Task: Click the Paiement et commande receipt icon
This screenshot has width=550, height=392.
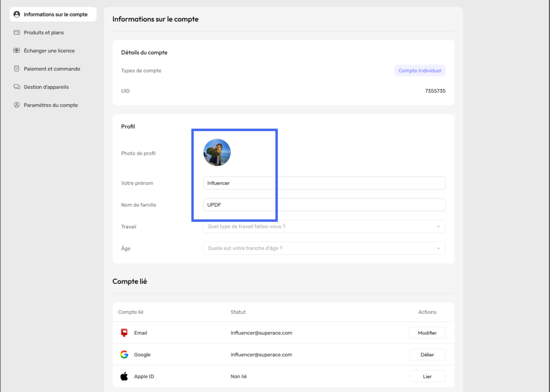Action: pos(17,69)
